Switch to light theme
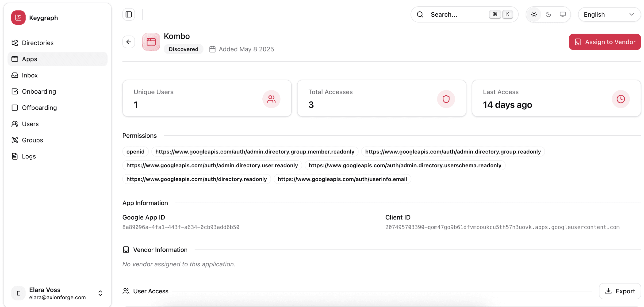This screenshot has height=307, width=644. pyautogui.click(x=534, y=15)
